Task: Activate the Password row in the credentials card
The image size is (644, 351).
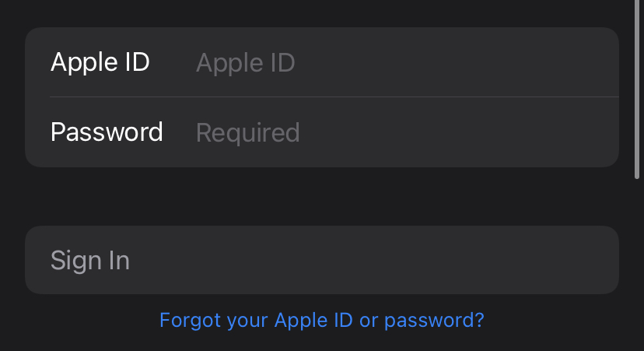Action: 322,132
